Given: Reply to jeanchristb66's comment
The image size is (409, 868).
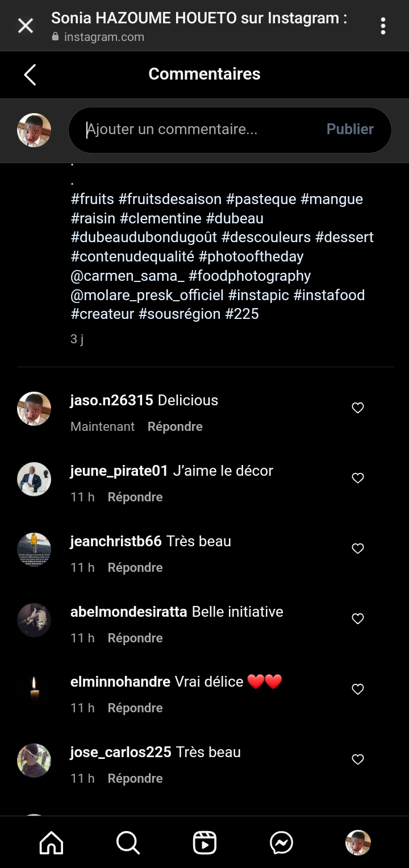Looking at the screenshot, I should [135, 567].
